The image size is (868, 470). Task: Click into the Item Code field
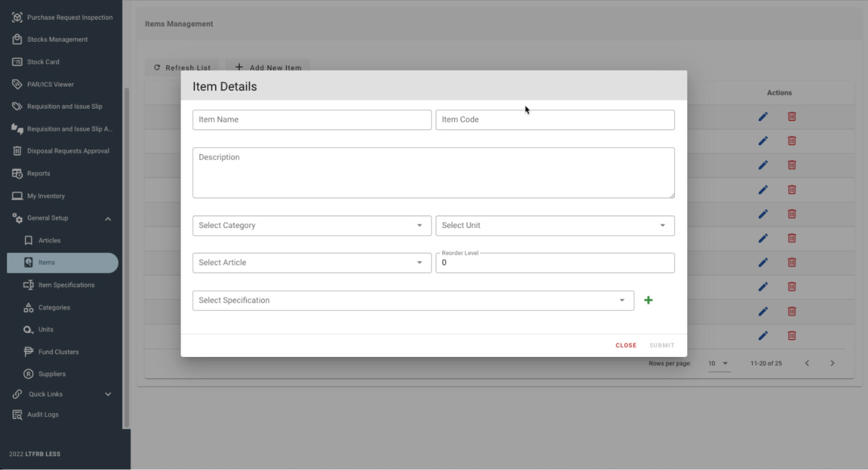555,120
